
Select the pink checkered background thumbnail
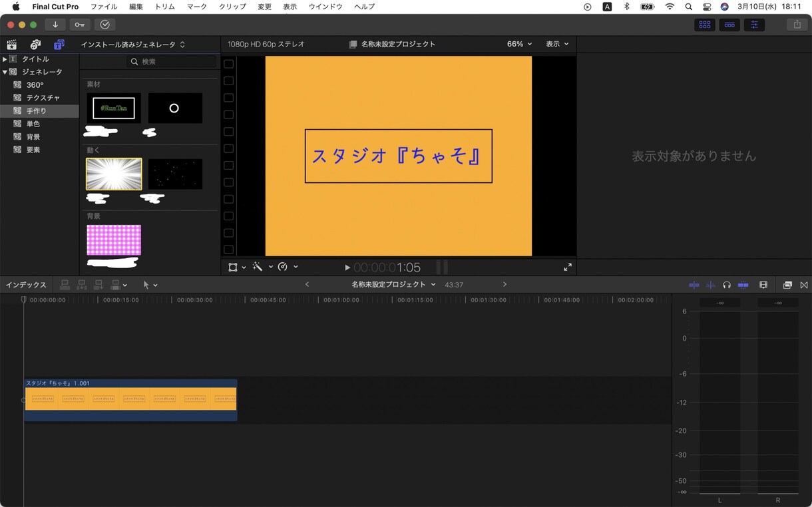click(x=114, y=240)
